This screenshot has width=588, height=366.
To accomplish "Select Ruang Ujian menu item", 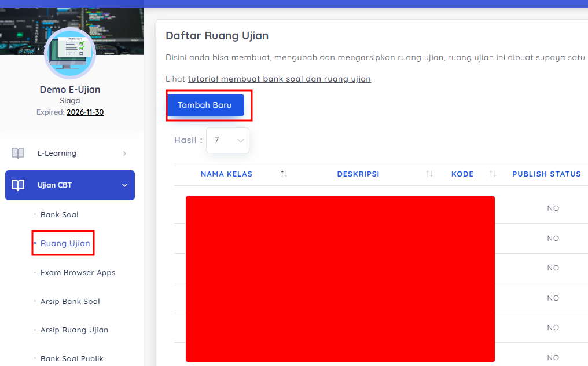I will [65, 243].
